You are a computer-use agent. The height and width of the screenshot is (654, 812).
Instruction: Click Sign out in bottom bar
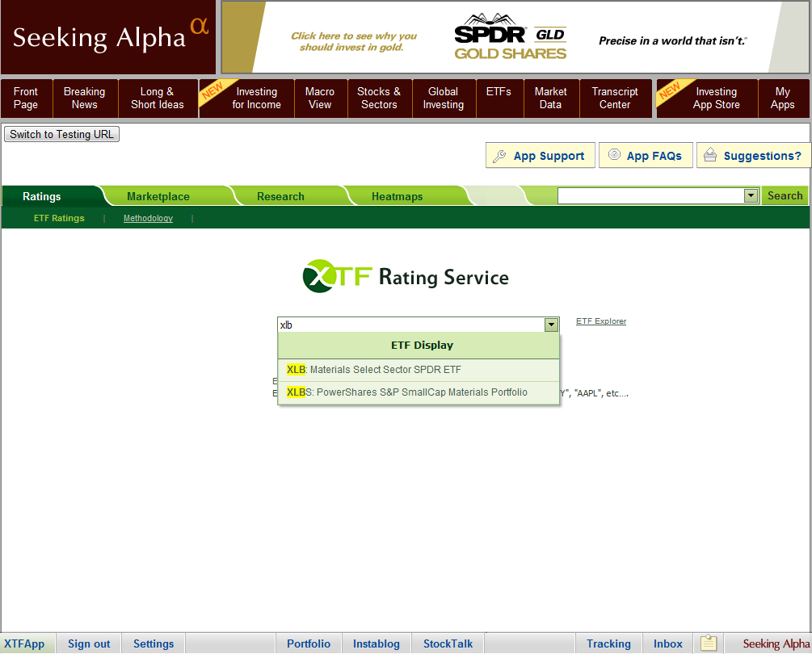coord(89,644)
